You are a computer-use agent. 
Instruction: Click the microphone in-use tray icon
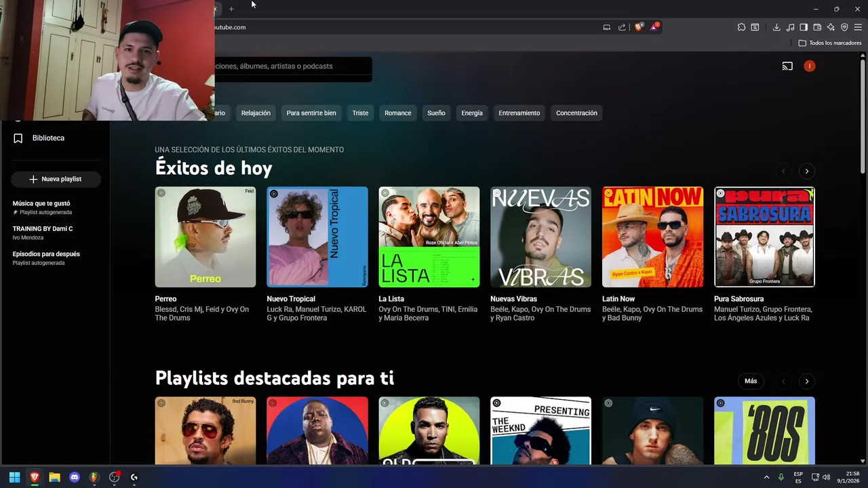tap(782, 477)
